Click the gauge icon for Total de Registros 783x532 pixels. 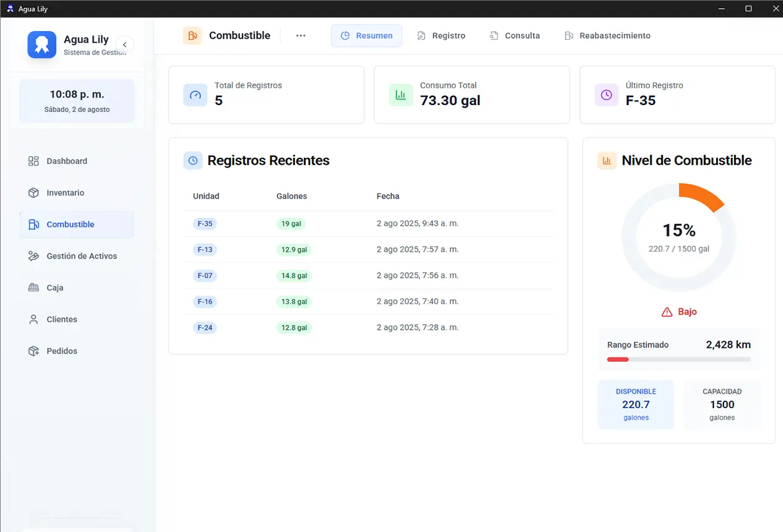195,95
